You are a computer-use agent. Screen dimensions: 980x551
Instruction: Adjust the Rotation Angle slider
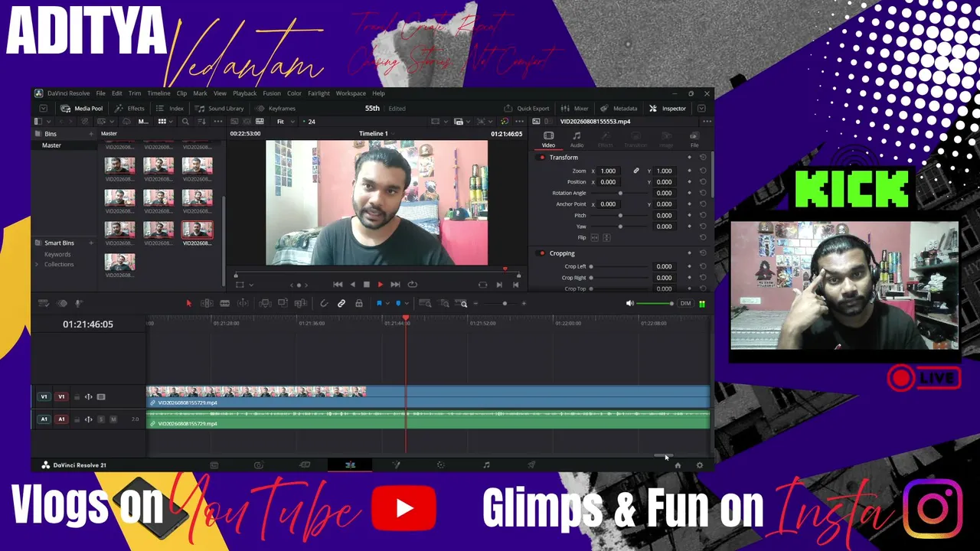point(620,194)
